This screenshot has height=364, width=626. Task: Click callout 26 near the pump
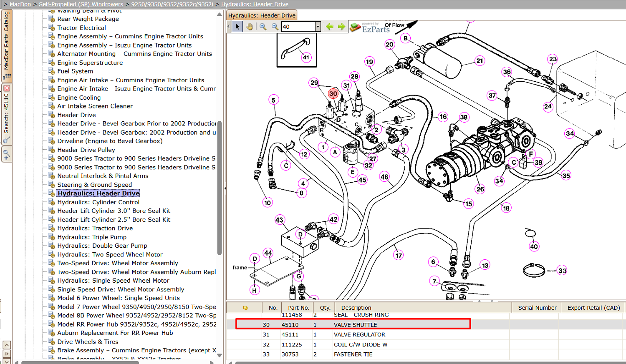pos(480,189)
